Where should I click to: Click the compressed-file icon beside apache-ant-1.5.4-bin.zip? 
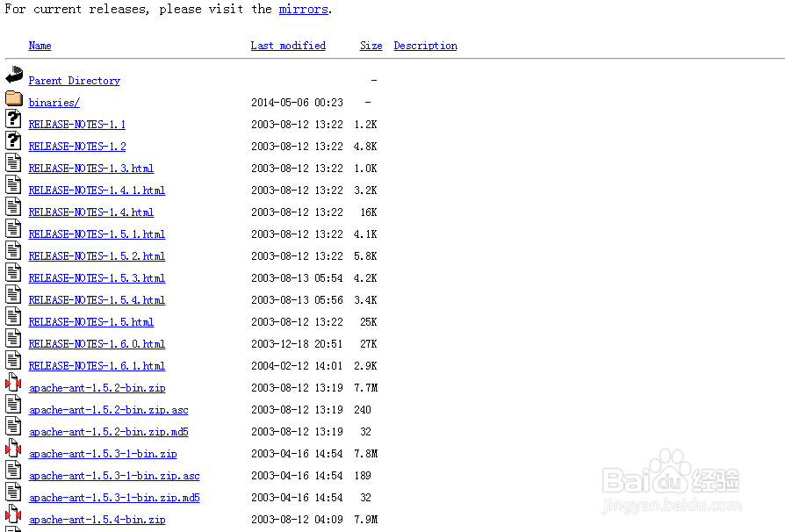[13, 515]
